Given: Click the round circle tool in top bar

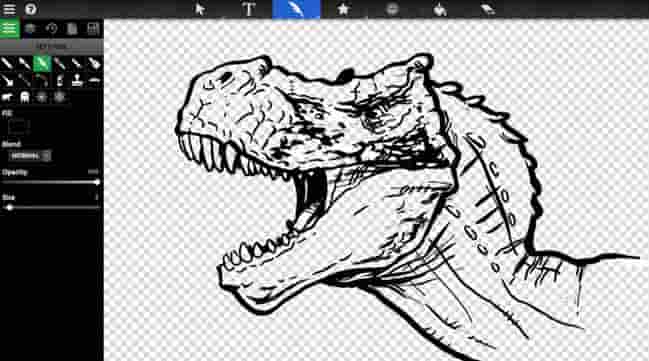Looking at the screenshot, I should coord(392,9).
